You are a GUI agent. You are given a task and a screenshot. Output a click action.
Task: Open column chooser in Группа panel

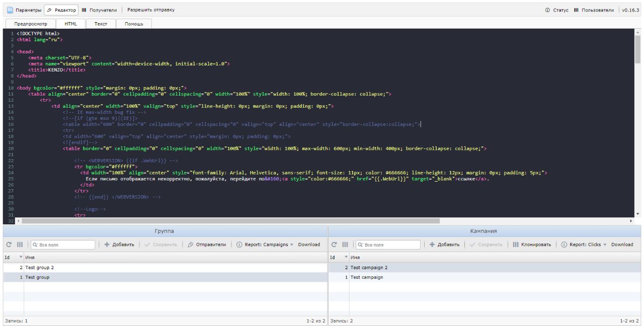click(19, 244)
